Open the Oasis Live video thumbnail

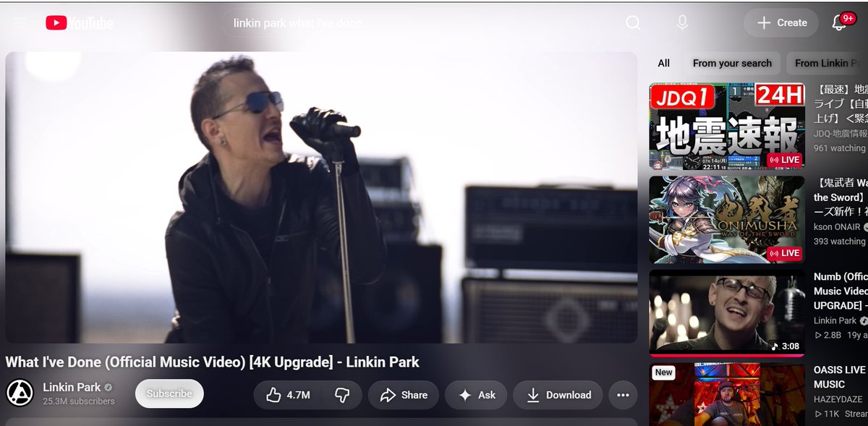[727, 394]
